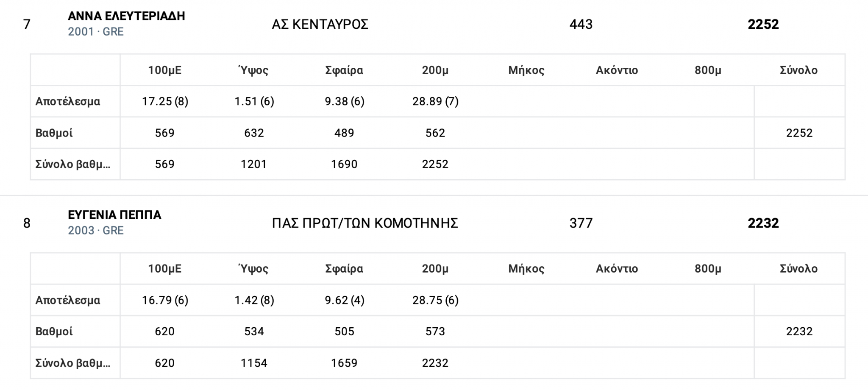This screenshot has width=868, height=390.
Task: Open athlete ΑΝΝΑ ΕΛΕΥΤΕΡΙΑΔΗ's profile name
Action: point(126,16)
